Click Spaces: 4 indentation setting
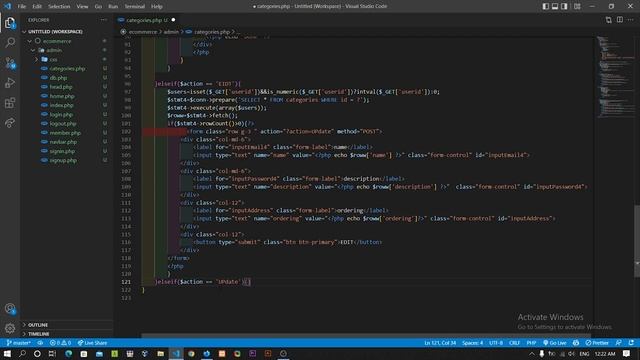This screenshot has width=640, height=360. [473, 343]
